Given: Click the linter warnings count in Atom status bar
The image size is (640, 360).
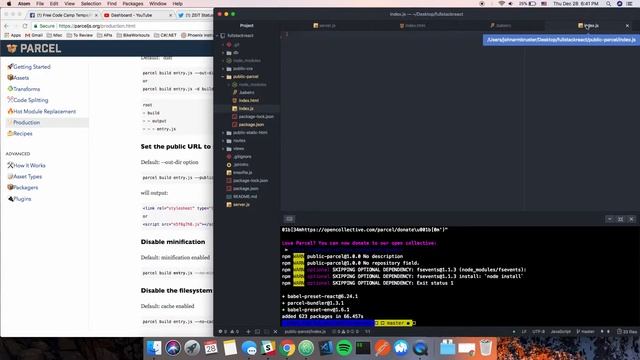Looking at the screenshot, I should (x=235, y=331).
